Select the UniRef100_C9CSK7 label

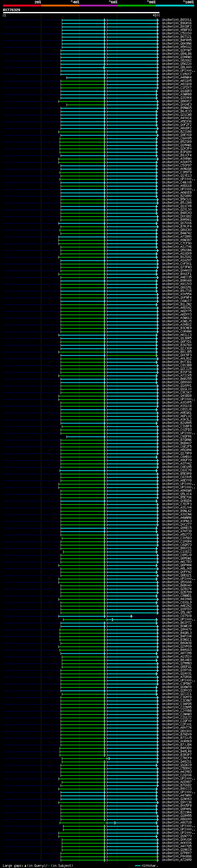pos(177,392)
